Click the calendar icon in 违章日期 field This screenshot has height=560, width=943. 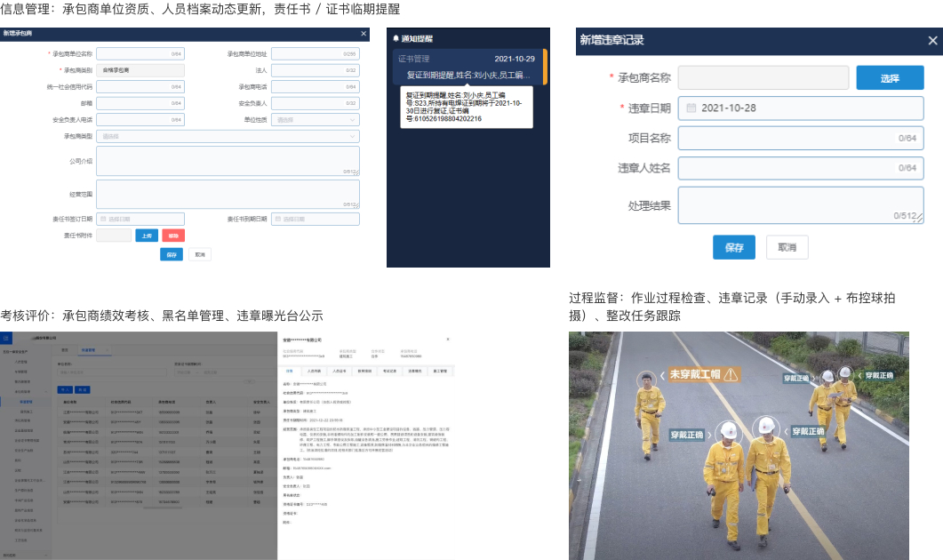(691, 108)
